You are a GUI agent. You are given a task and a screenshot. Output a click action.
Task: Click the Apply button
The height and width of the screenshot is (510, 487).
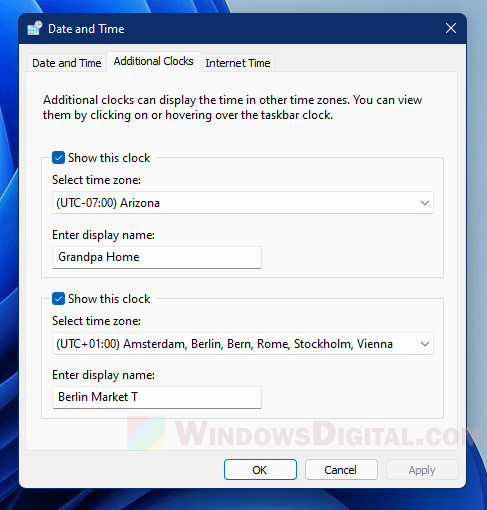(x=422, y=470)
